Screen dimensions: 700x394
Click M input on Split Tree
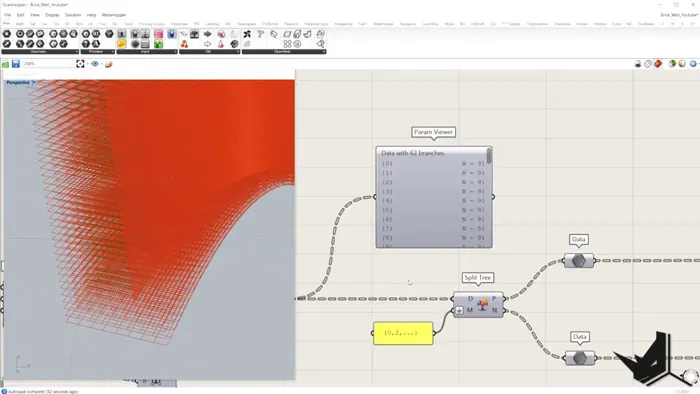point(470,310)
